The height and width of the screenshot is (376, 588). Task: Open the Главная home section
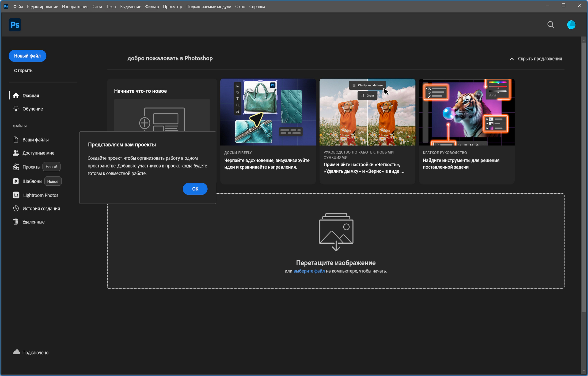pos(30,96)
